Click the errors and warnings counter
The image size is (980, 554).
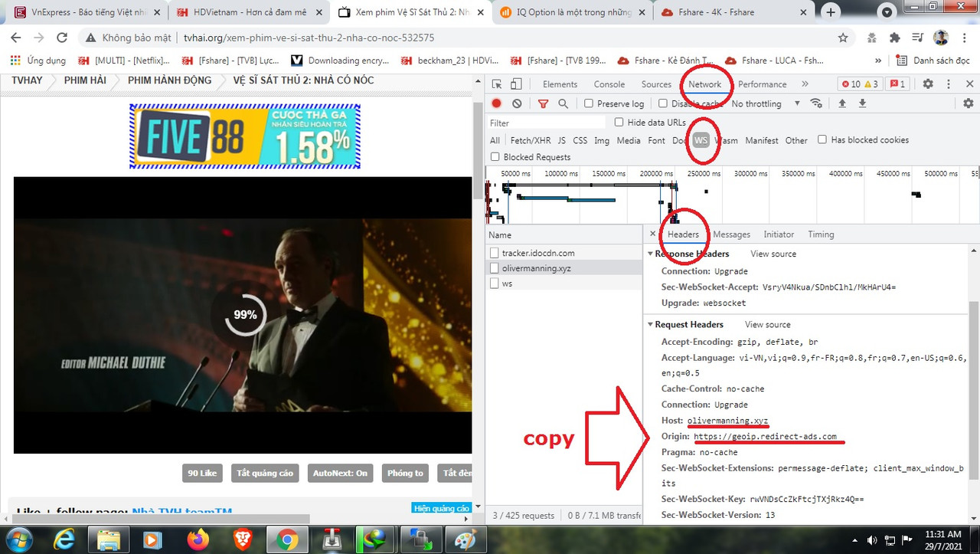click(x=860, y=84)
